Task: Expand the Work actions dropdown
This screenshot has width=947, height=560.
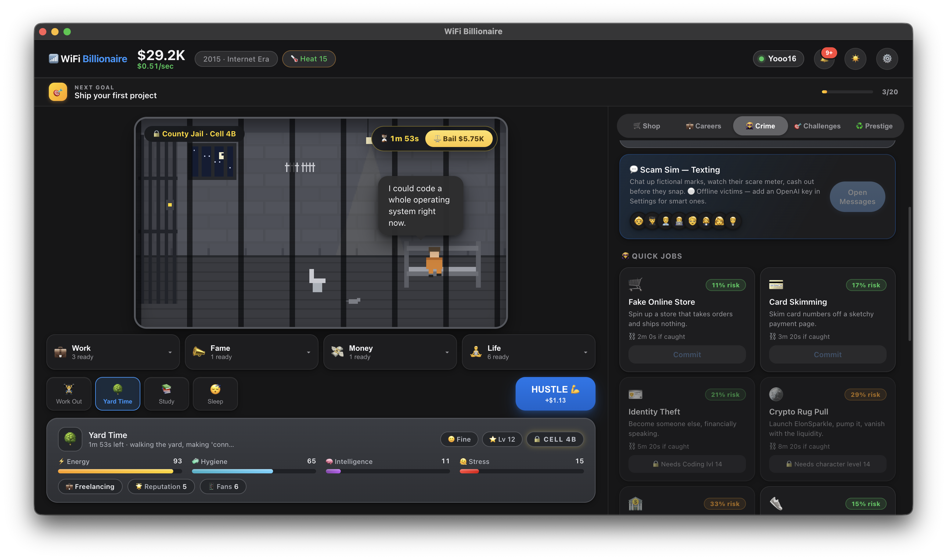Action: click(113, 352)
